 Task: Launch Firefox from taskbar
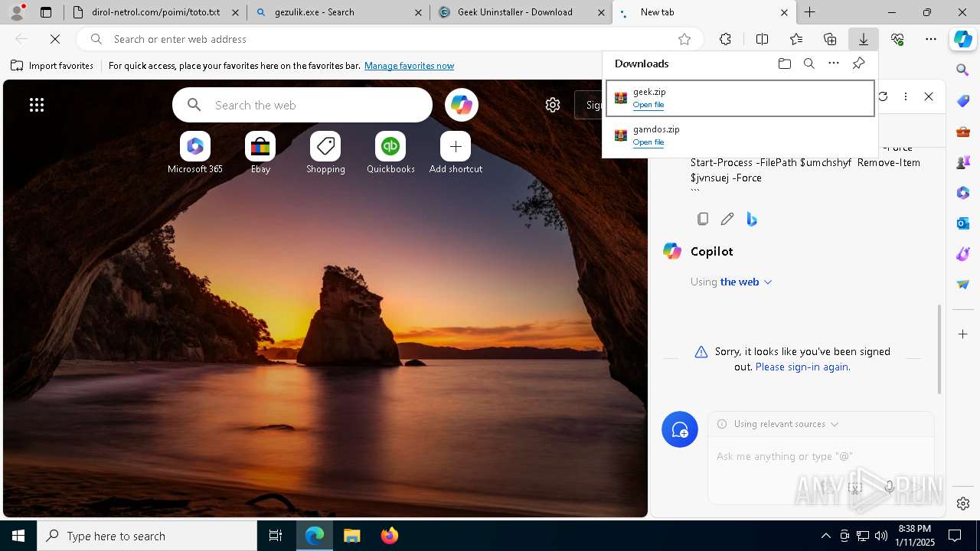click(390, 536)
